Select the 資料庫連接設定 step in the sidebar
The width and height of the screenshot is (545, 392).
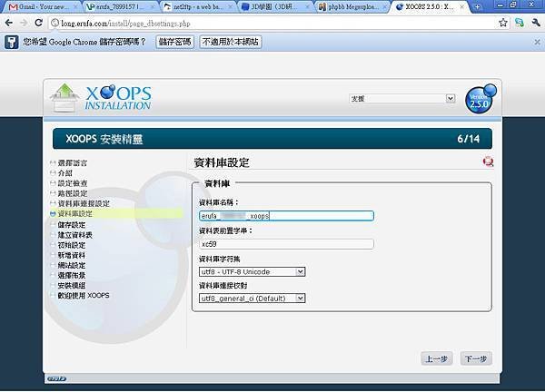[x=84, y=203]
